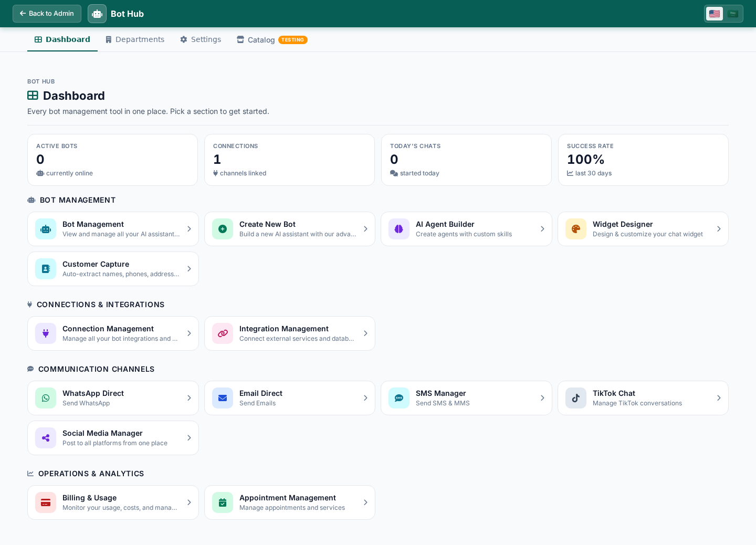The height and width of the screenshot is (545, 756).
Task: Click the Today's Chats stat card
Action: click(466, 160)
